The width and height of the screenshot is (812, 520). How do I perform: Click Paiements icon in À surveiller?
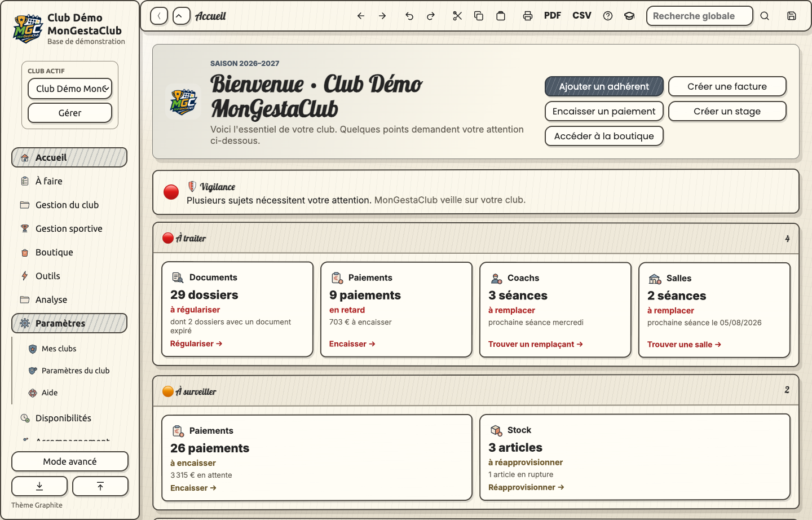[x=178, y=431]
